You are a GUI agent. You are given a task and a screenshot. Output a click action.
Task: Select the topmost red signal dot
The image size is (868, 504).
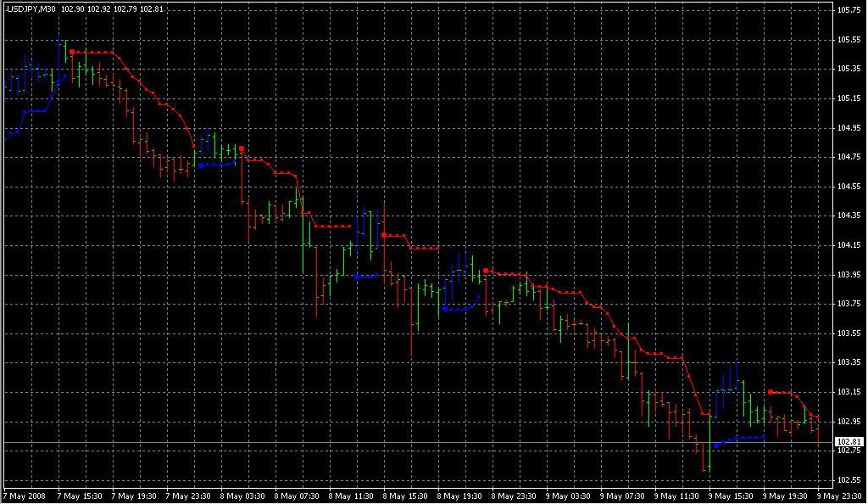(x=72, y=52)
